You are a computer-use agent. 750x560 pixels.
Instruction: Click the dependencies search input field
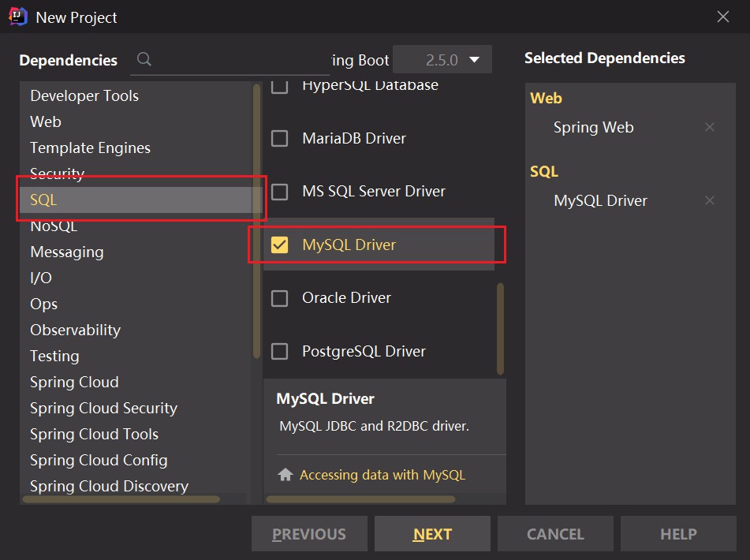[x=229, y=60]
